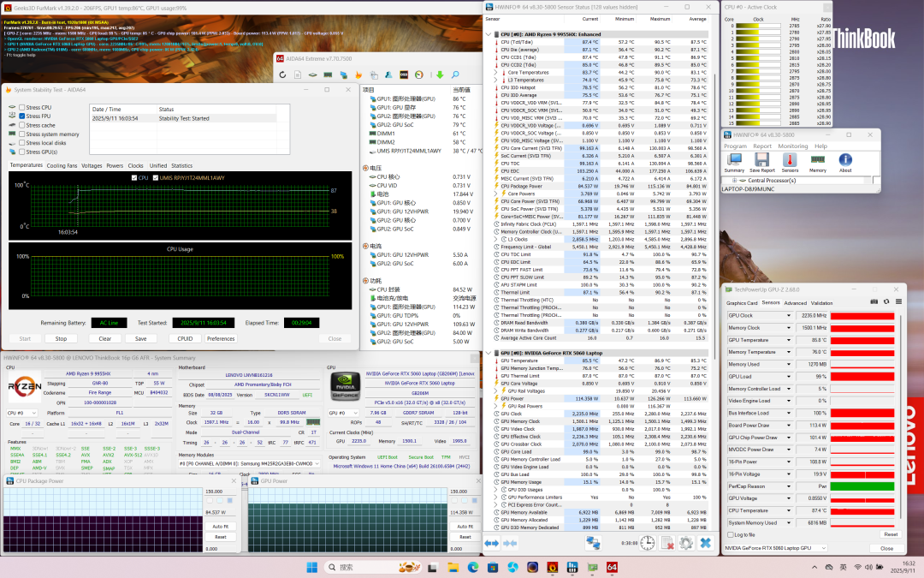Viewport: 924px width, 578px height.
Task: Open the GPU Temperature sensor dropdown in GPU-Z
Action: pyautogui.click(x=789, y=340)
